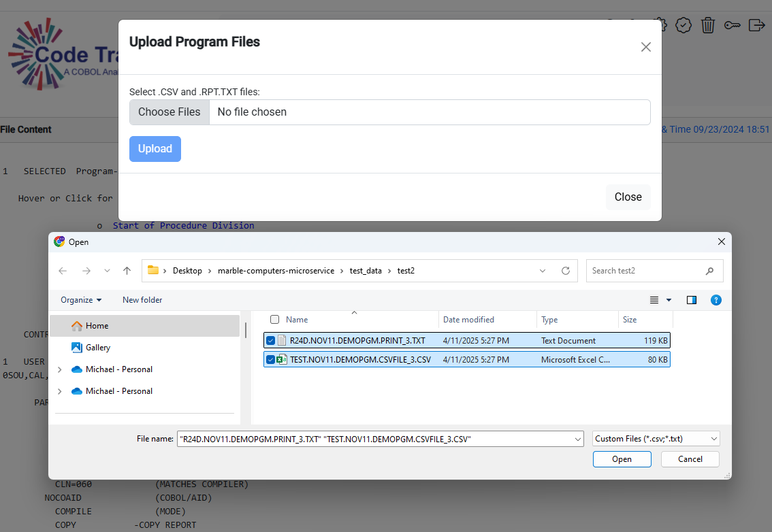Uncheck the TEST.NOV11.DEMOPGM.CSVFILE_3.CSV file checkbox

point(271,360)
